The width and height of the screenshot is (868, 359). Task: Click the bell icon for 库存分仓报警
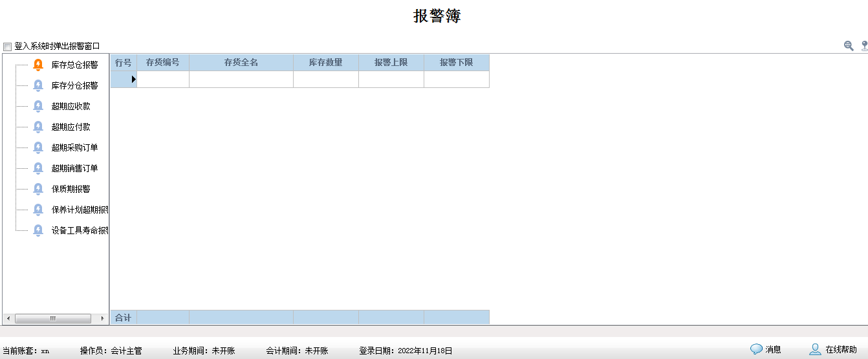coord(38,85)
